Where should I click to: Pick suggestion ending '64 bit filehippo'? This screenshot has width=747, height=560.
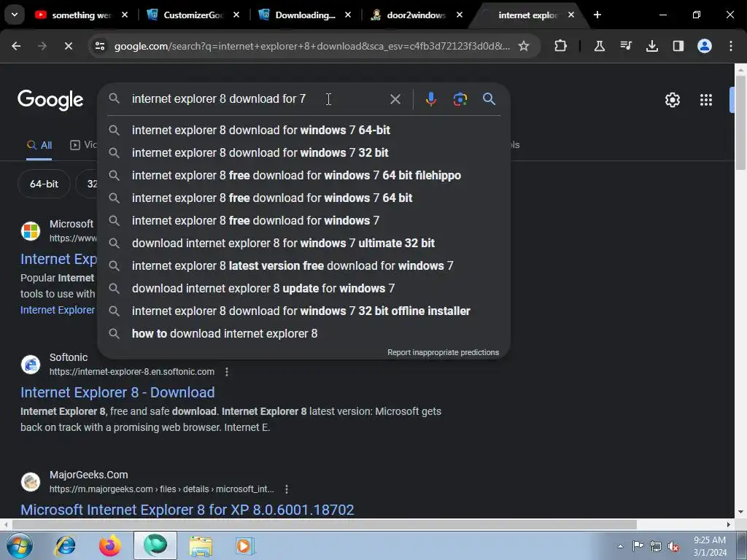(x=304, y=175)
